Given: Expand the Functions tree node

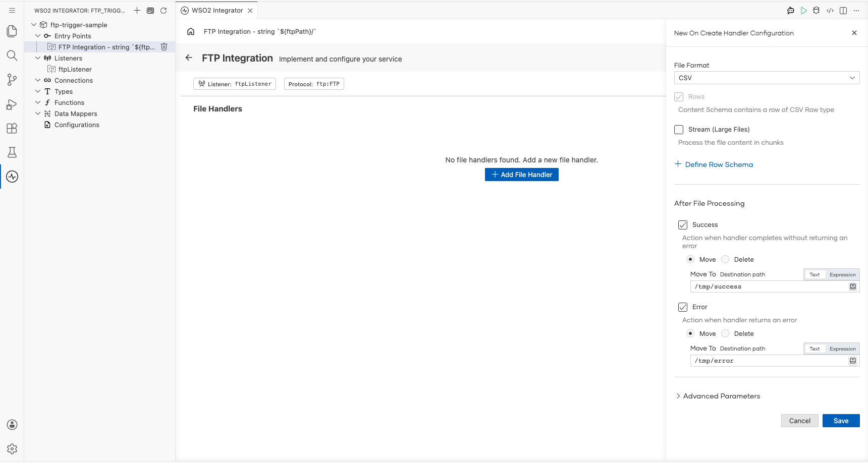Looking at the screenshot, I should pyautogui.click(x=38, y=102).
